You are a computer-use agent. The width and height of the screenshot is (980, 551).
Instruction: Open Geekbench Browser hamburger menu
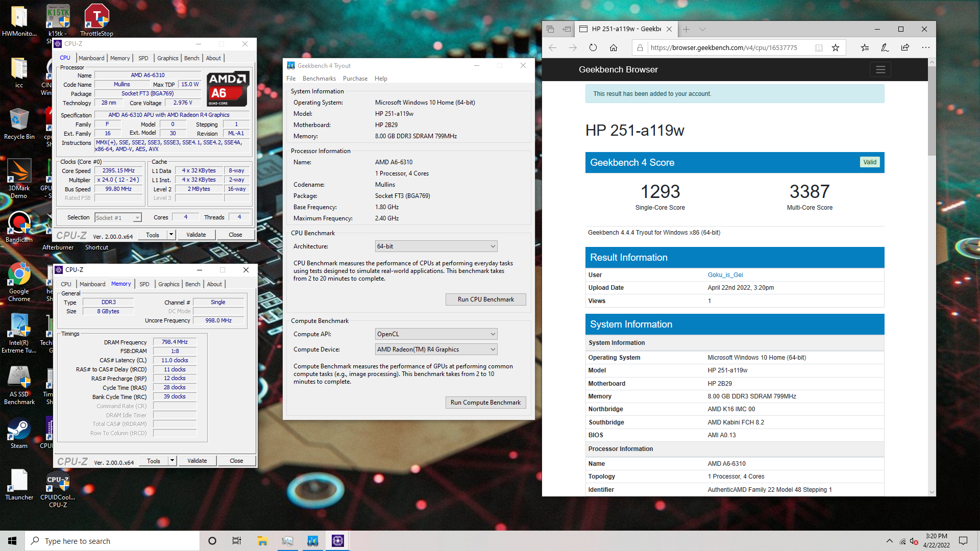click(x=880, y=69)
